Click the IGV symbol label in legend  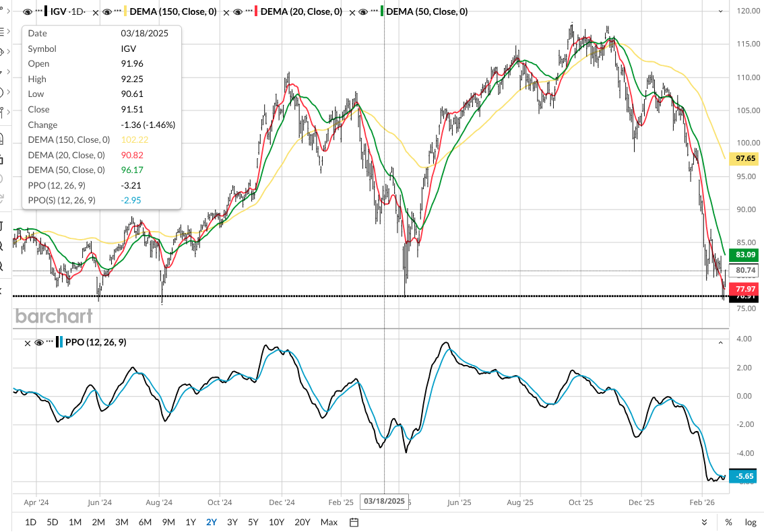point(58,11)
